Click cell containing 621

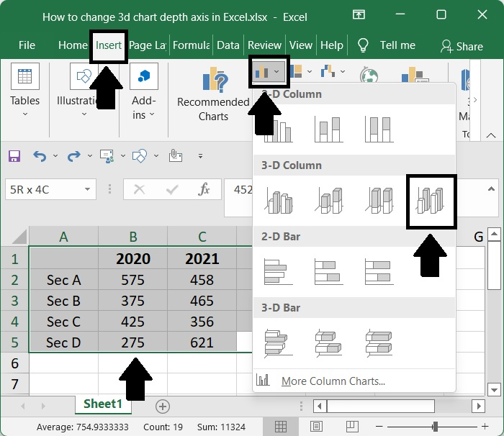click(x=202, y=342)
